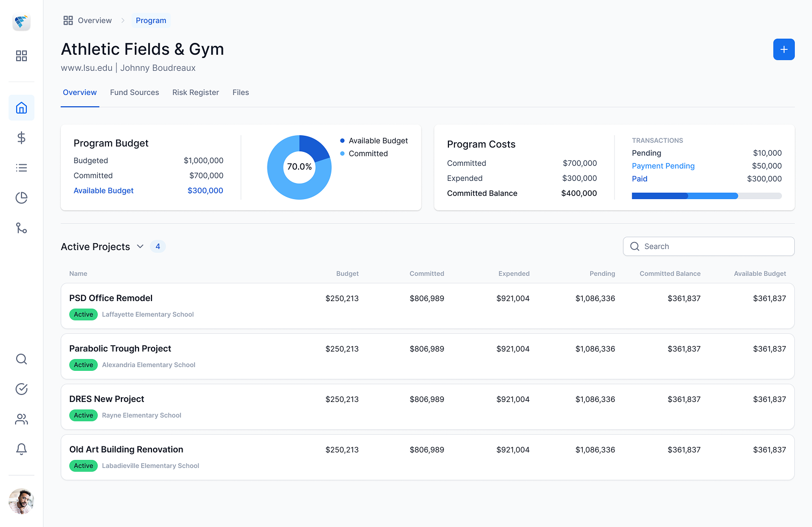Open the Program breadcrumb dropdown
The image size is (812, 527).
(151, 20)
